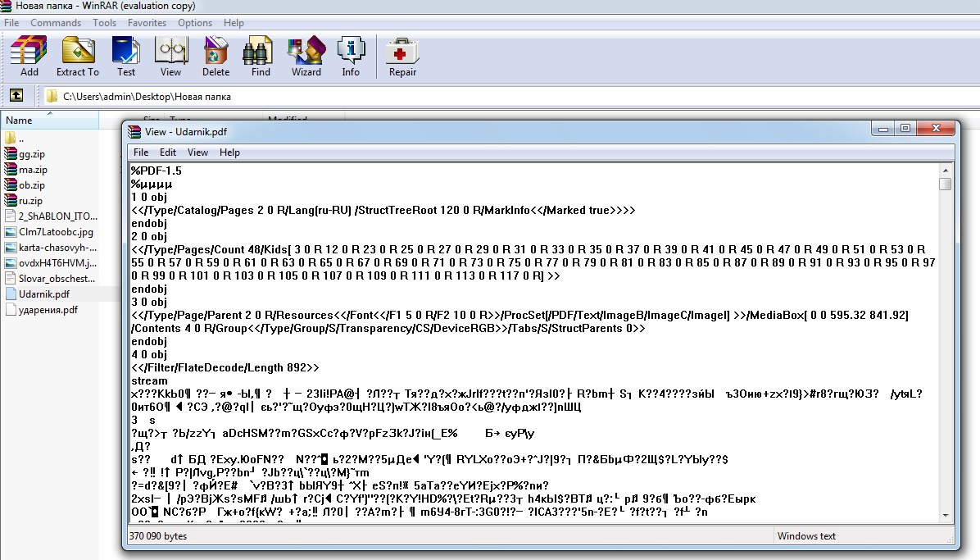The height and width of the screenshot is (560, 980).
Task: Click scrollbar down arrow in viewer
Action: tap(945, 516)
